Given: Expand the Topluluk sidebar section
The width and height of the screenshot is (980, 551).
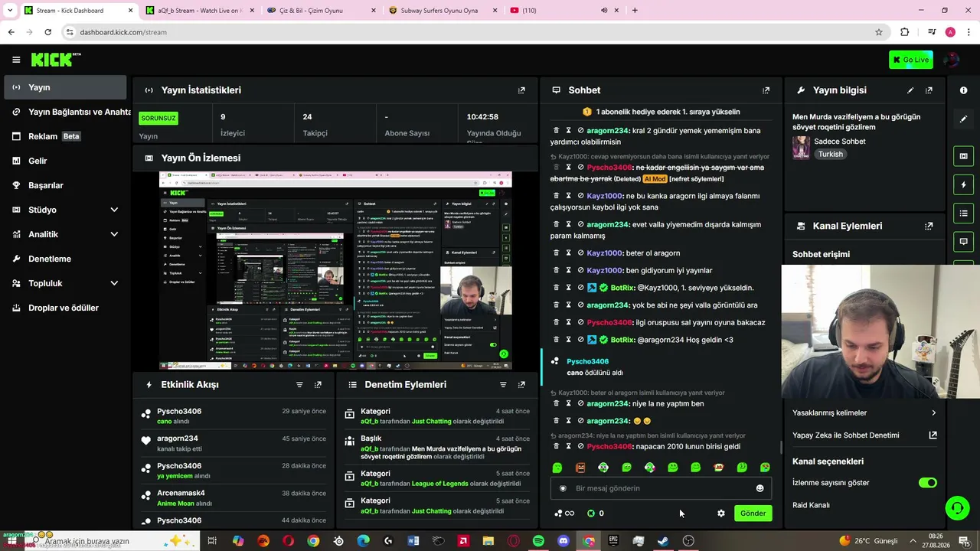Looking at the screenshot, I should tap(114, 283).
